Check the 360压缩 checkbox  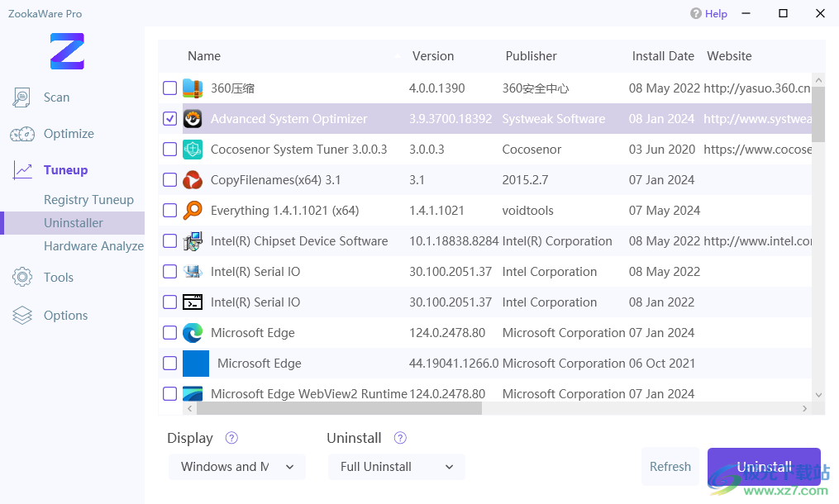pyautogui.click(x=169, y=88)
